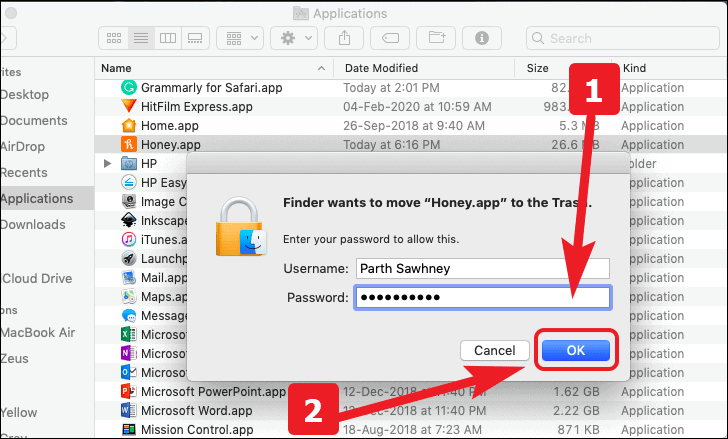This screenshot has width=728, height=439.
Task: Select the Messages app icon
Action: click(x=129, y=316)
